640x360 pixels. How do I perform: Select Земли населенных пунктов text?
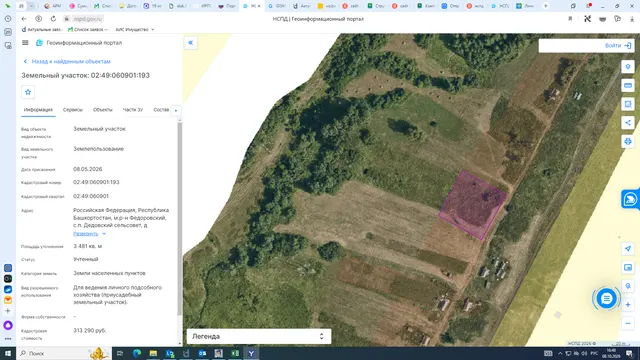tap(109, 273)
